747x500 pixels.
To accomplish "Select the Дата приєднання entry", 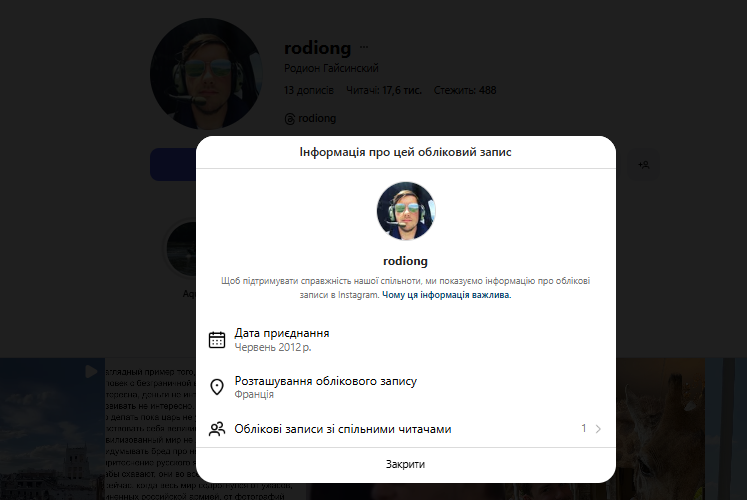I will pyautogui.click(x=282, y=339).
